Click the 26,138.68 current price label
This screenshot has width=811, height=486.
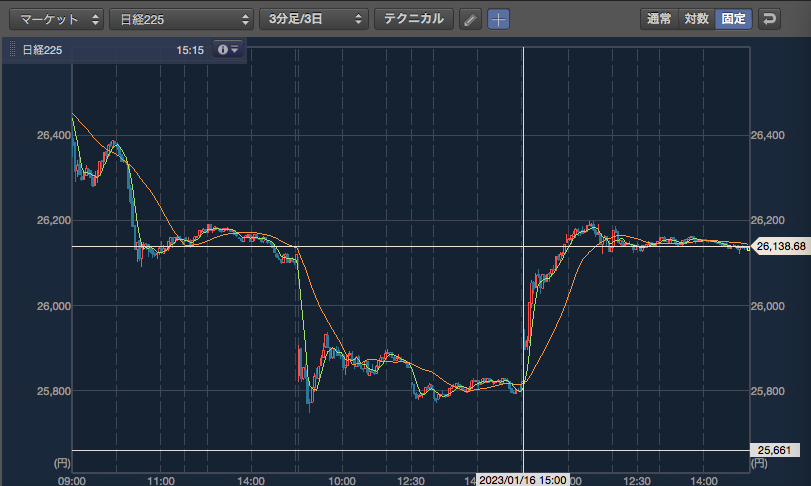click(780, 247)
